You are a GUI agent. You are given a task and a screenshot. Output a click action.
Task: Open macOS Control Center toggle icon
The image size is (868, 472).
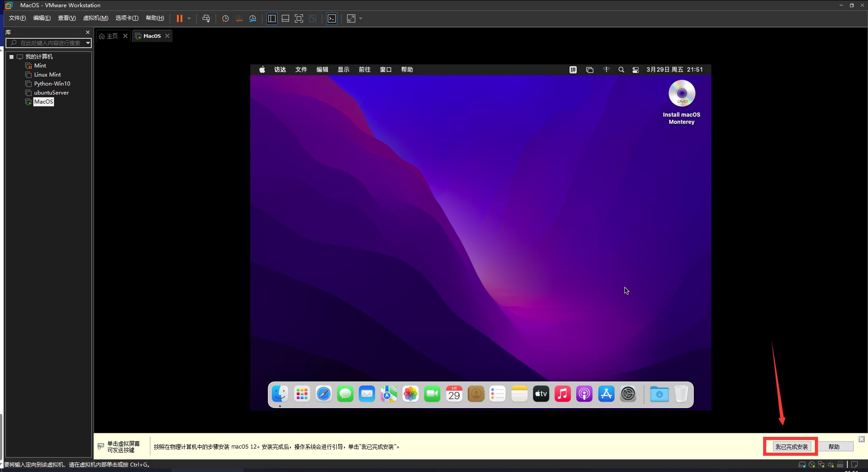coord(635,70)
